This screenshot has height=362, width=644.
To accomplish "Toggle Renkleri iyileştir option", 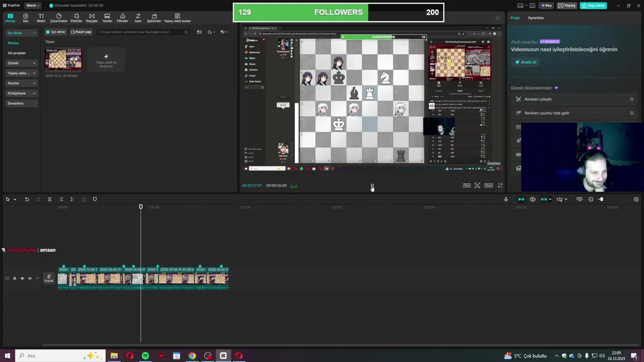I will (632, 99).
